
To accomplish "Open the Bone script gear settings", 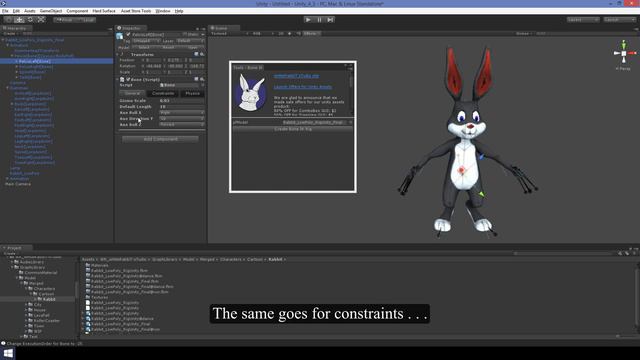I will [202, 80].
